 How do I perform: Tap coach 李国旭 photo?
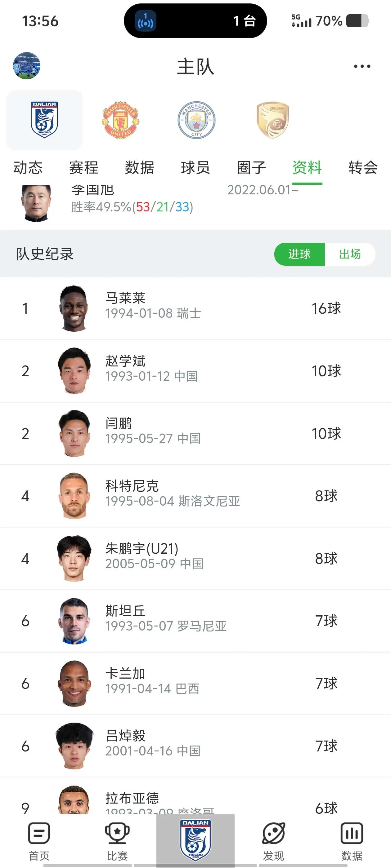coord(36,203)
